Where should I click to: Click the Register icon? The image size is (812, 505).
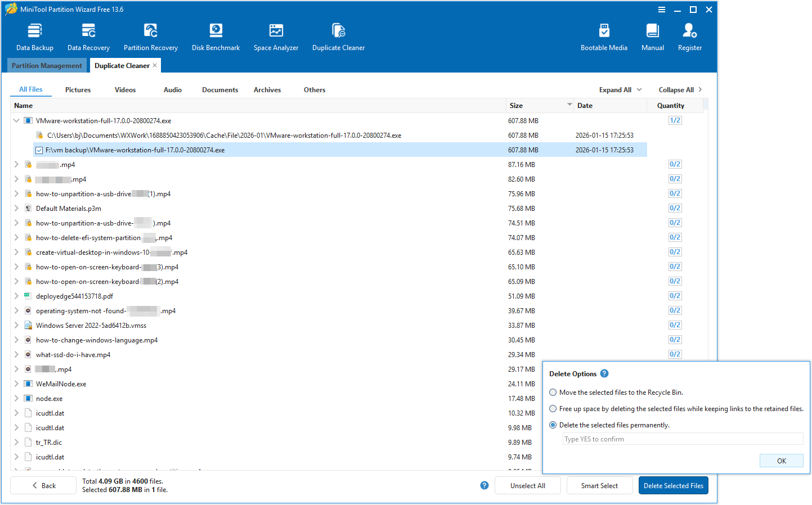(x=689, y=35)
